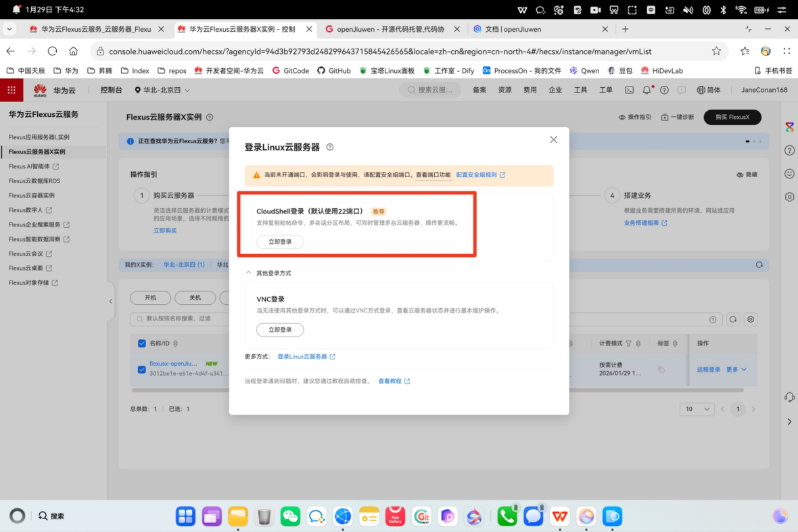Viewport: 798px width, 532px height.
Task: Collapse 其他登录方式 section
Action: tap(268, 273)
